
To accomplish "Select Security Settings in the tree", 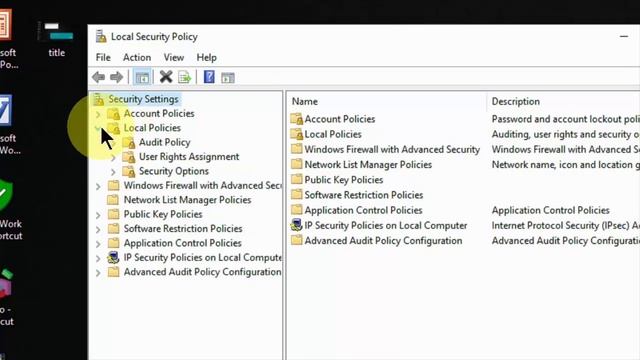I will tap(143, 99).
